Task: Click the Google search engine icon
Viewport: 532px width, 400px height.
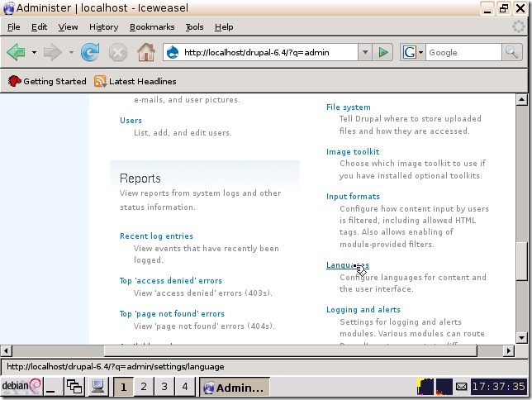Action: (409, 52)
